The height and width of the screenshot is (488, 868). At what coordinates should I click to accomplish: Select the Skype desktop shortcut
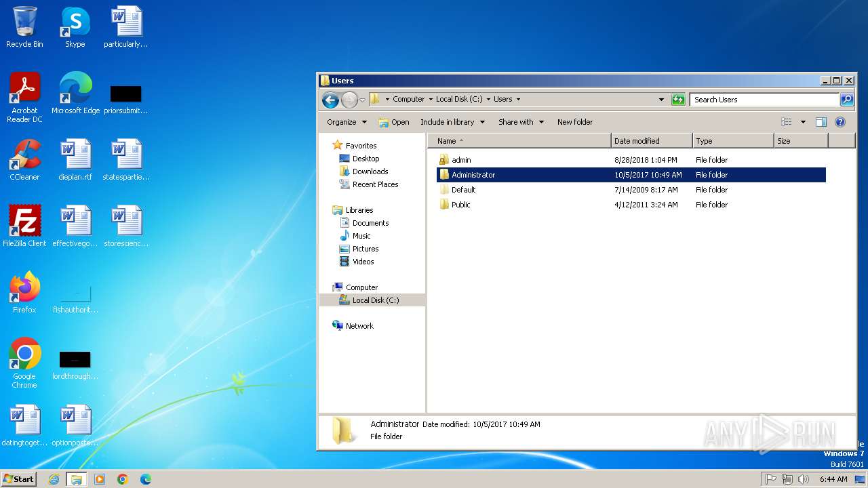coord(75,28)
